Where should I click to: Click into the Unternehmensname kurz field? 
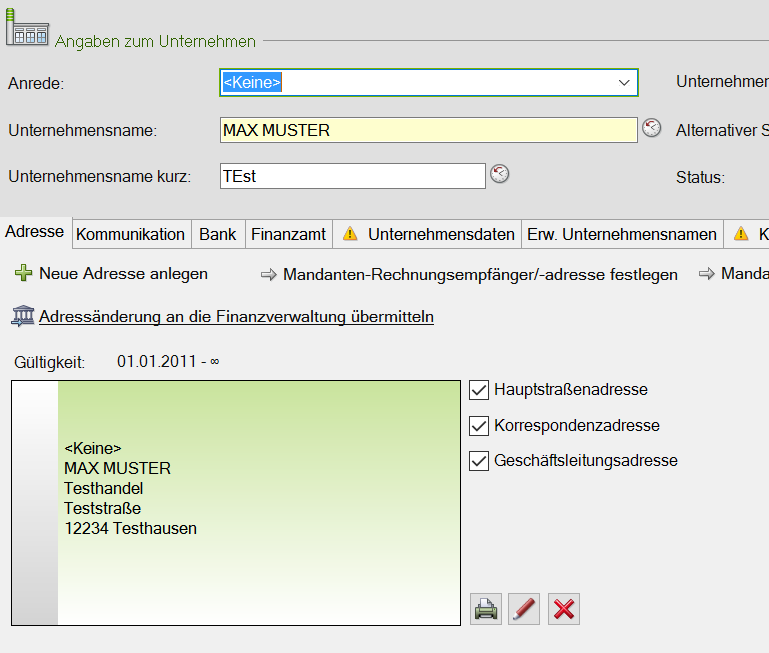pos(352,176)
